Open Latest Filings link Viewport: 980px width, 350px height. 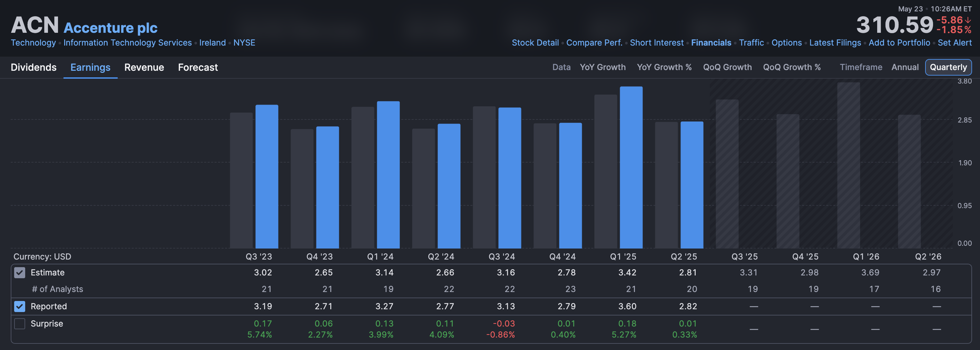[x=835, y=42]
